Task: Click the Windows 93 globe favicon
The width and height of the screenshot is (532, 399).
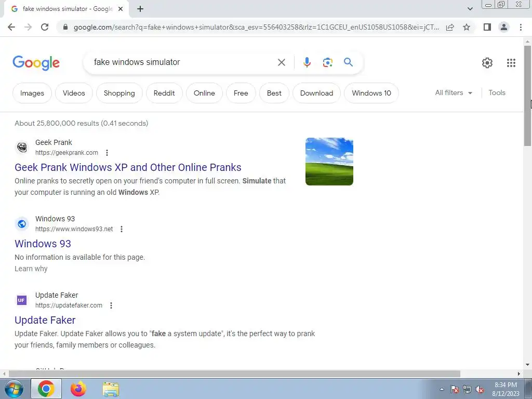Action: coord(22,224)
